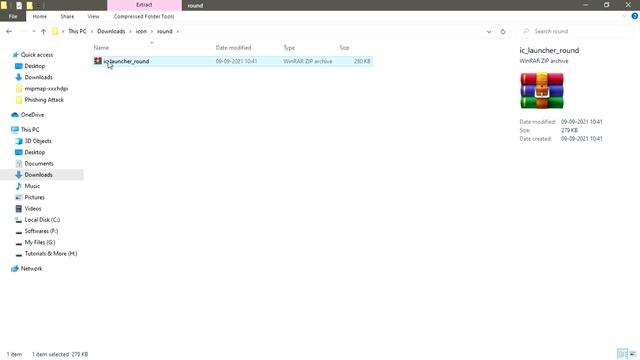Switch to the Home ribbon tab
The image size is (640, 360).
(x=40, y=16)
